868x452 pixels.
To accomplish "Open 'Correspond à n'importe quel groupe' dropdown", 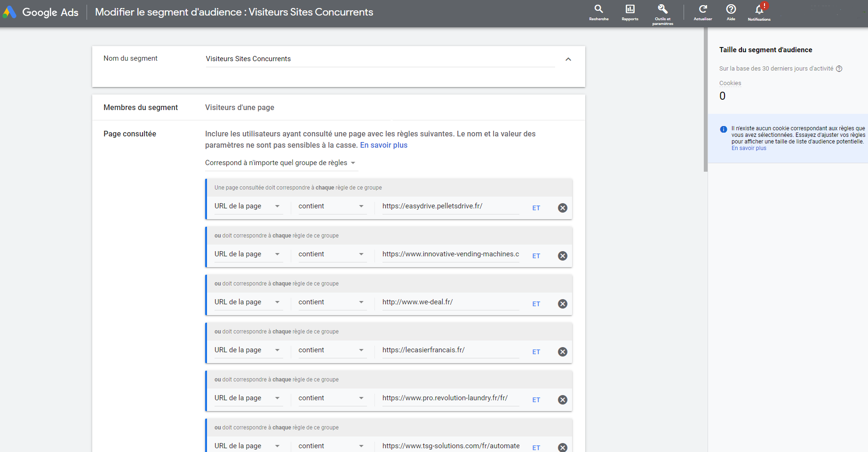I will tap(280, 163).
